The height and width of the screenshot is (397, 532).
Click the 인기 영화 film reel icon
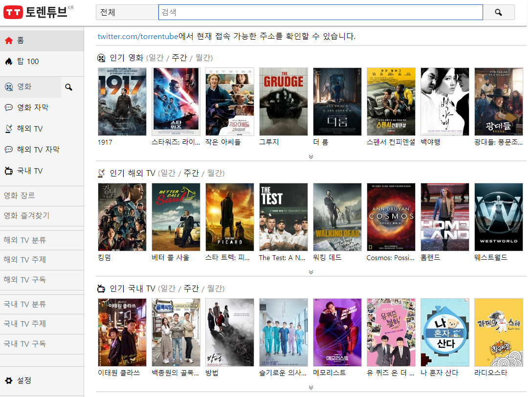click(x=101, y=58)
